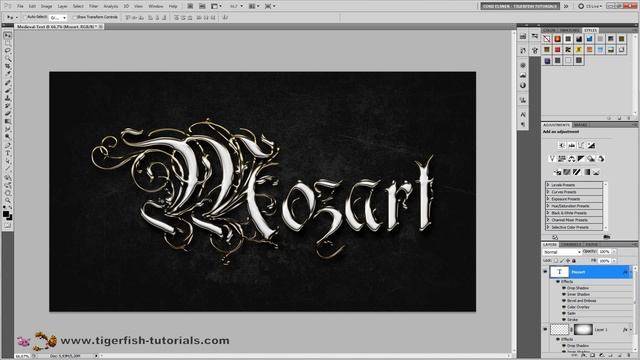Add a Vibrance adjustment

pyautogui.click(x=552, y=159)
